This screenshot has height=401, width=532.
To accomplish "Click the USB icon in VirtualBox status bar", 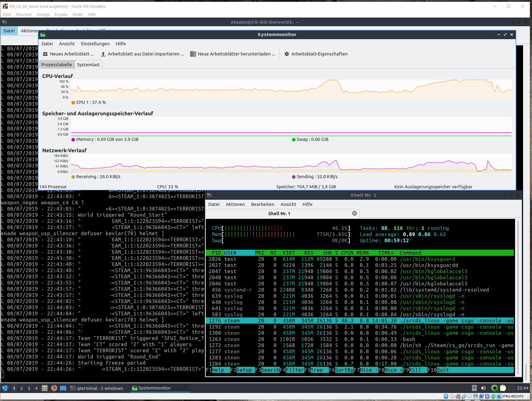I will click(x=464, y=396).
